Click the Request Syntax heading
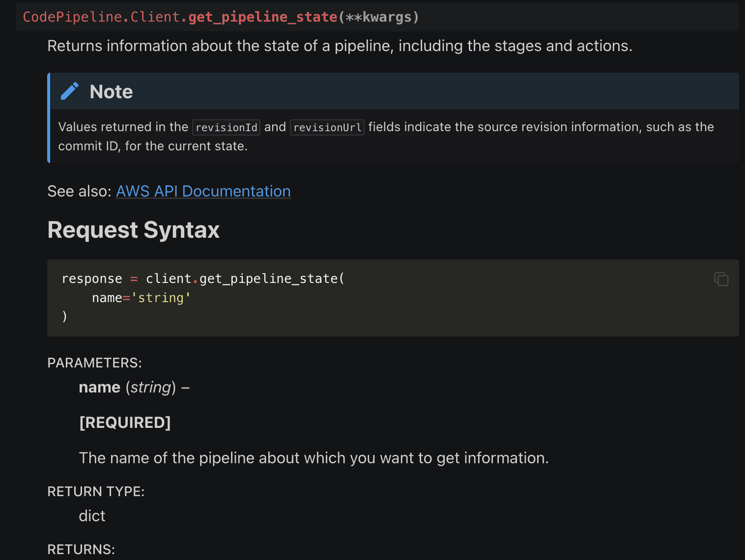The image size is (745, 560). pos(133,230)
